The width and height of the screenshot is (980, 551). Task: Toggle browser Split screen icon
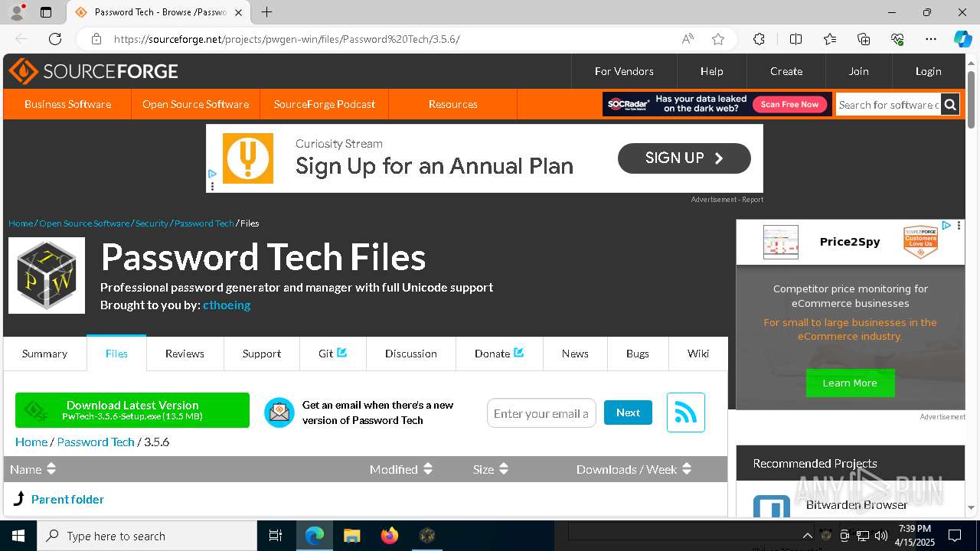(x=795, y=39)
